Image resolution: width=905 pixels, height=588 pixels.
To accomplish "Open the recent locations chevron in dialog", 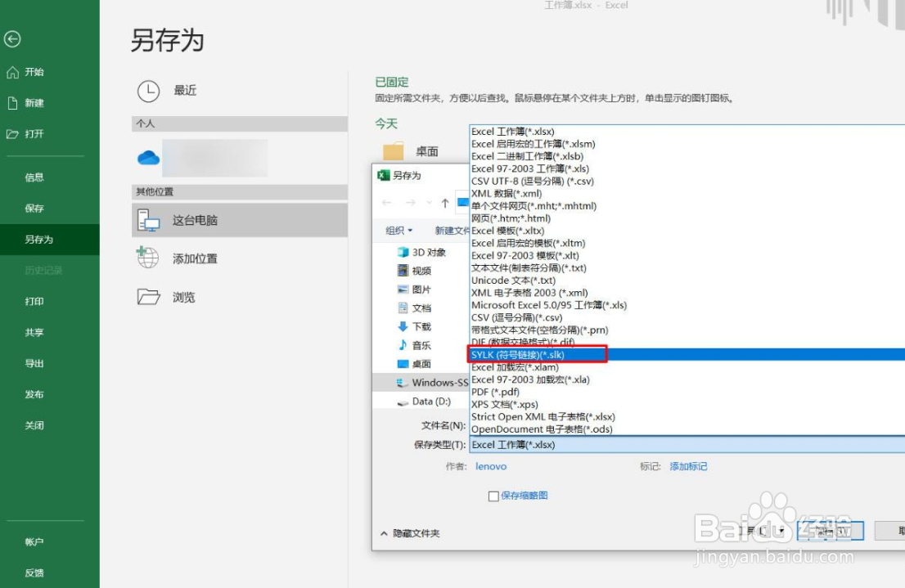I will (x=429, y=203).
